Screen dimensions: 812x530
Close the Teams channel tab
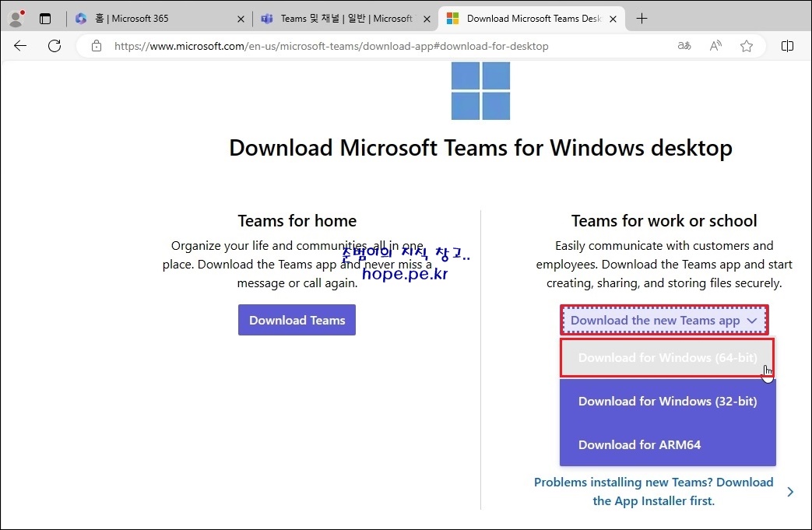tap(427, 19)
